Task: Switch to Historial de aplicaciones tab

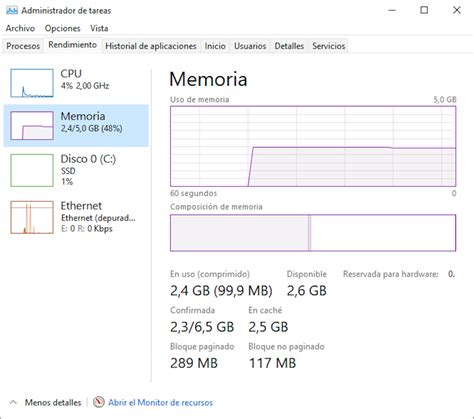Action: pos(151,46)
